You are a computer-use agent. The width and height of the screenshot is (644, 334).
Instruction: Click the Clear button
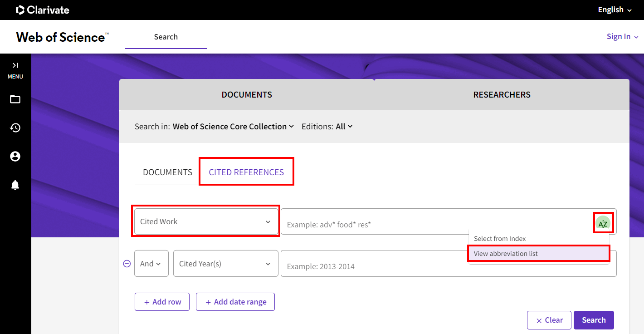(x=549, y=320)
